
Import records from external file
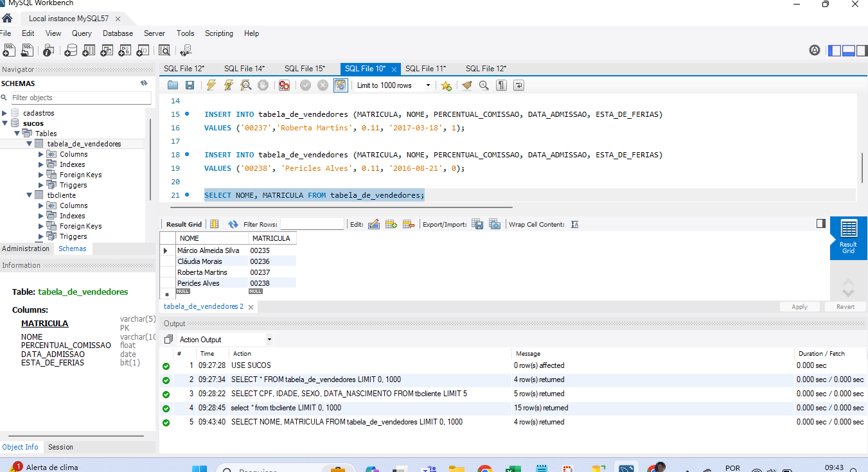[x=495, y=224]
